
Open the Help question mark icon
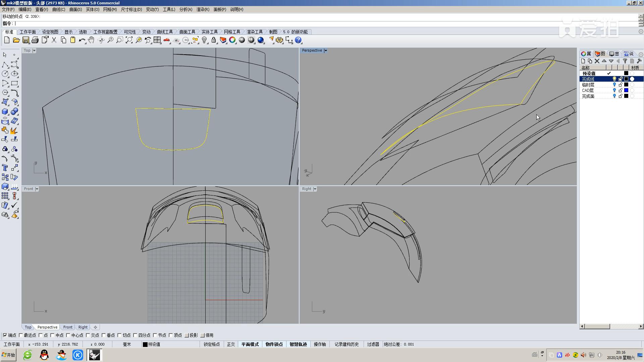pos(298,40)
